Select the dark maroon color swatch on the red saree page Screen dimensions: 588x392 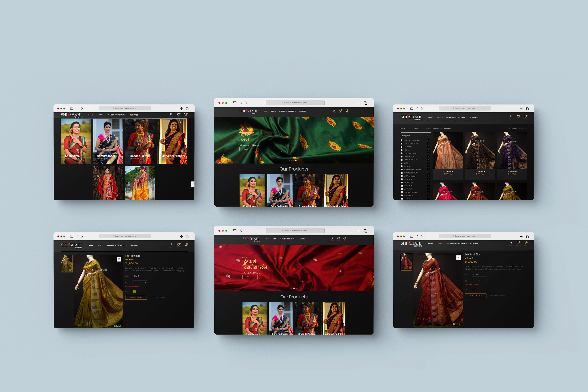(474, 290)
